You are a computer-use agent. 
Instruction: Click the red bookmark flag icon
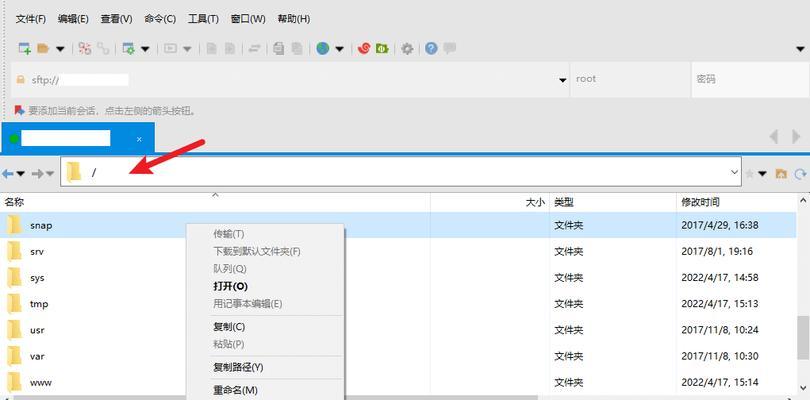click(20, 110)
